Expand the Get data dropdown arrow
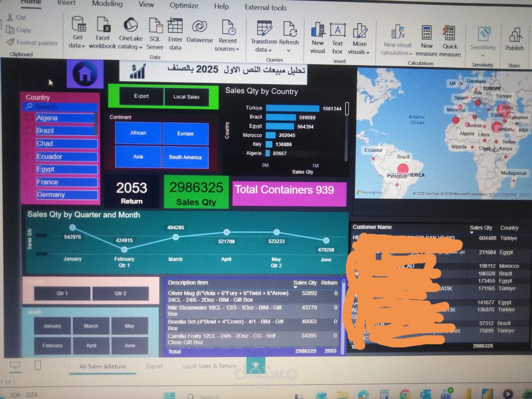This screenshot has width=532, height=399. point(83,46)
